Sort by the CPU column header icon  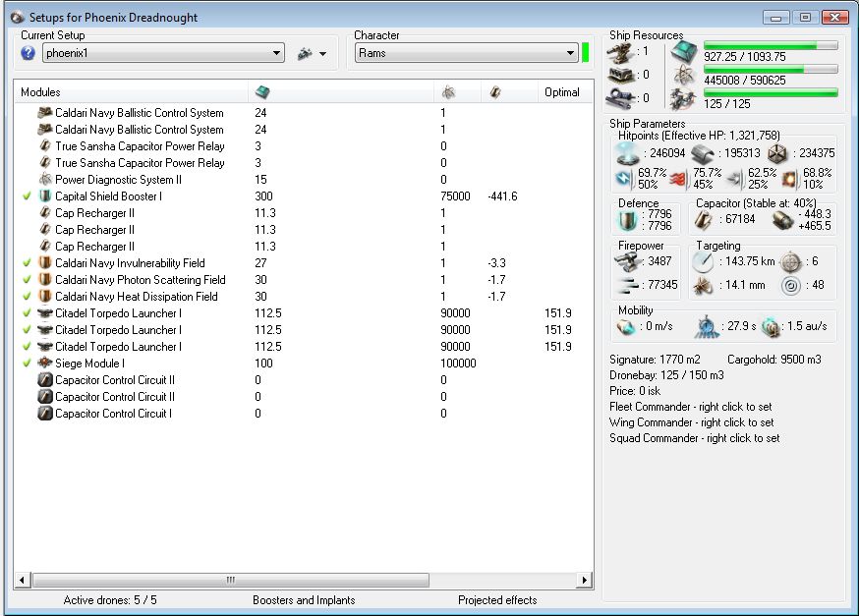[262, 92]
